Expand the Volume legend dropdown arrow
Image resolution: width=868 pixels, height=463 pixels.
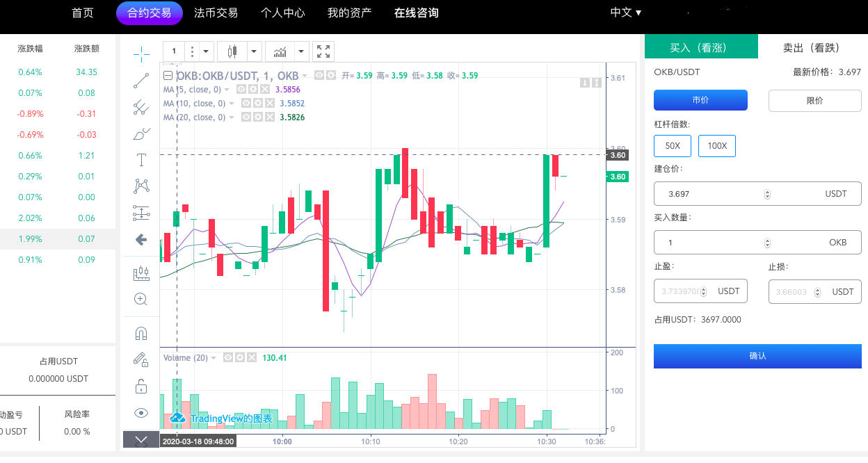point(214,358)
